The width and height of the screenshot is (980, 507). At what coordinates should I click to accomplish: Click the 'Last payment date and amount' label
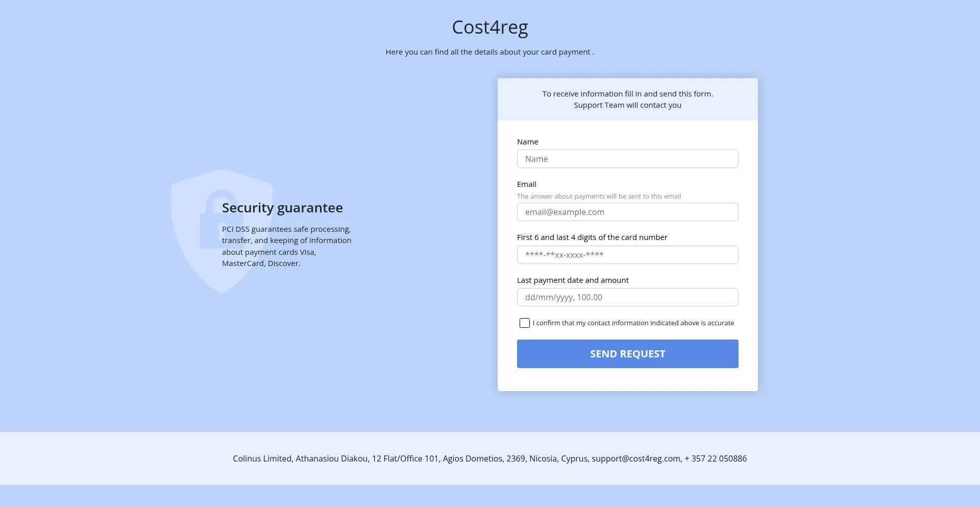(x=572, y=280)
